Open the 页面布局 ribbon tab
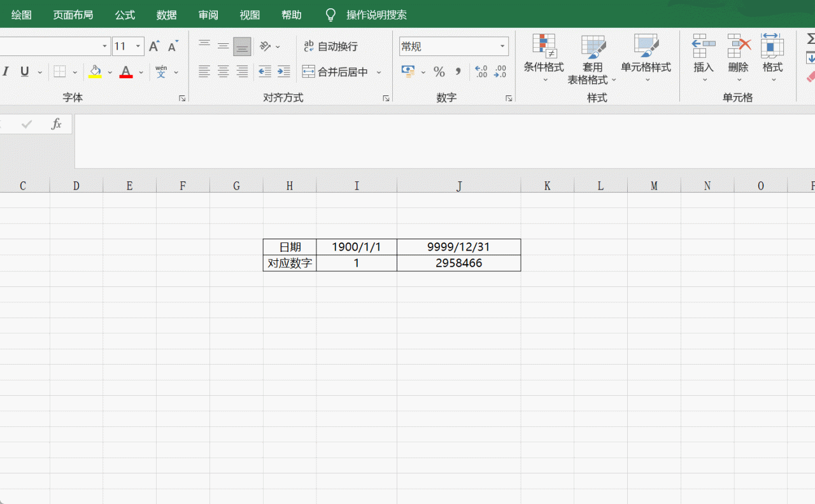 73,15
